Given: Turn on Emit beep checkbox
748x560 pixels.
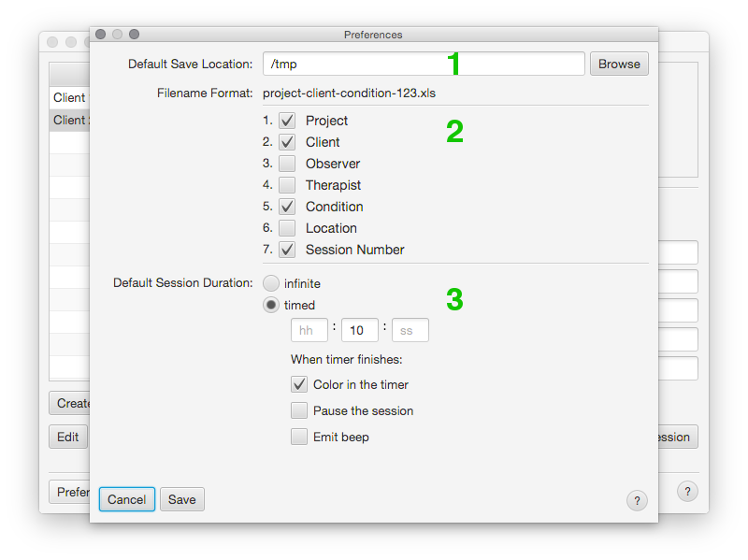Looking at the screenshot, I should click(299, 437).
